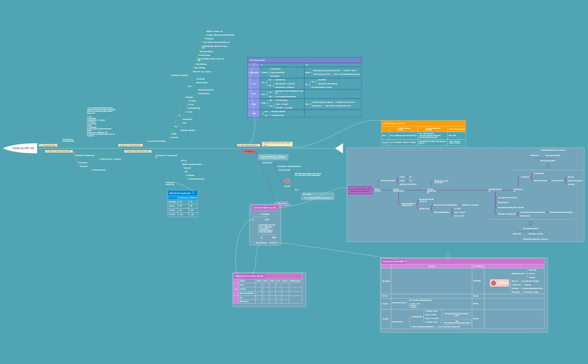
Task: Select the "1. Có thực sự THA" topic
Action: point(48,145)
